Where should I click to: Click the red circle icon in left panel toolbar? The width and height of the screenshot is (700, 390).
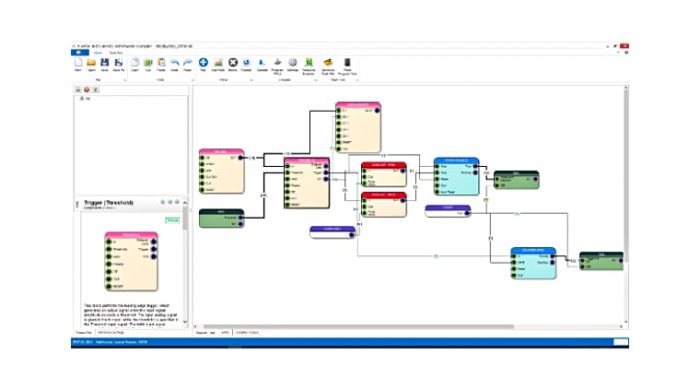87,90
